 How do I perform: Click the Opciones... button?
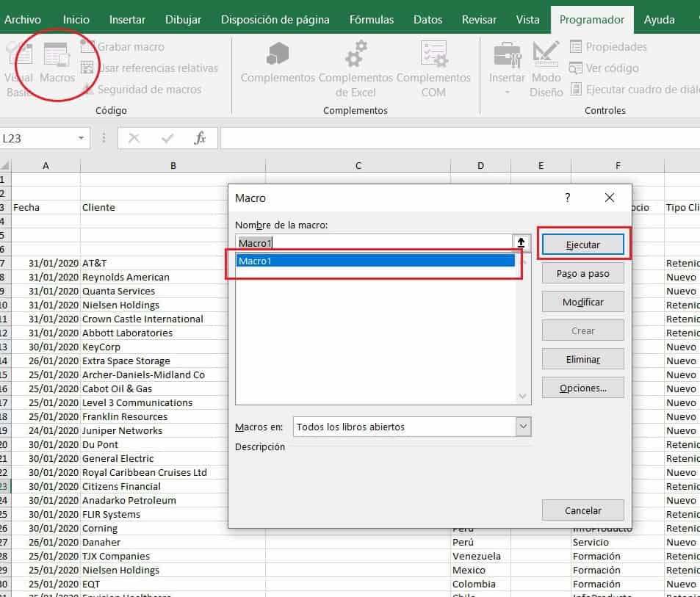click(582, 388)
